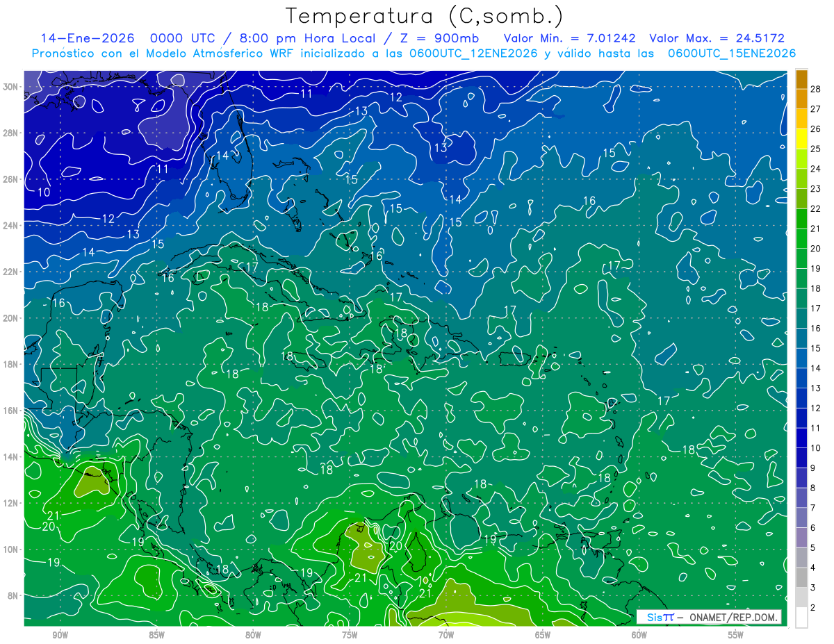Viewport: 834px width, 644px height.
Task: Click the 16N latitude axis label
Action: [10, 411]
